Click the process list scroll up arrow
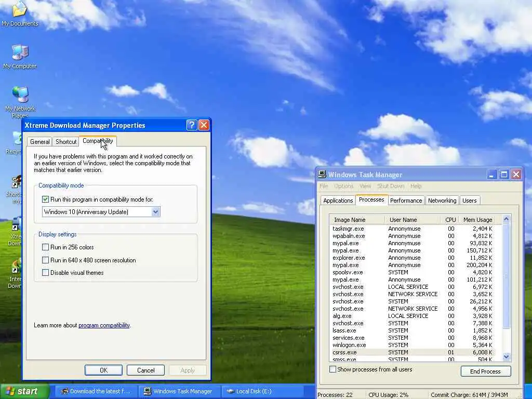The image size is (532, 399). pyautogui.click(x=506, y=219)
